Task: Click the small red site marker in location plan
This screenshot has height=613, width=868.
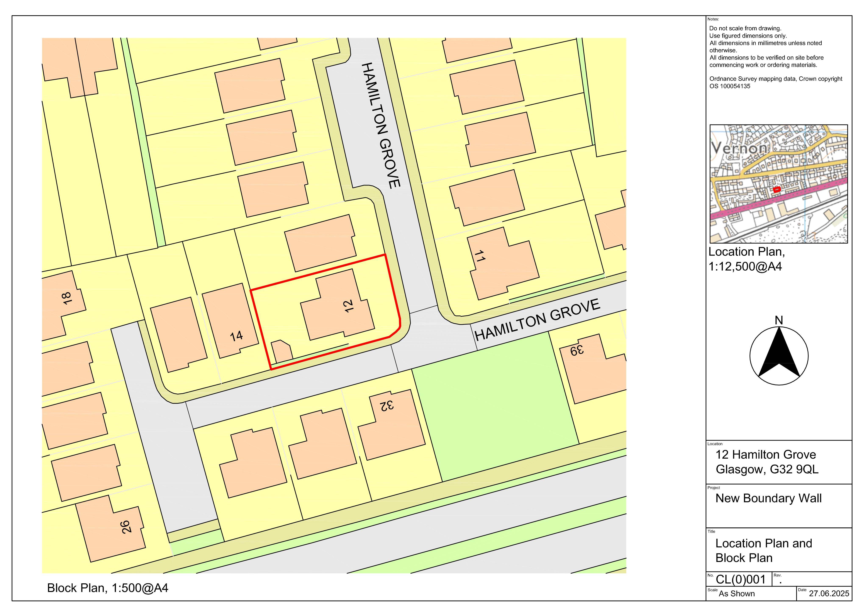Action: tap(777, 190)
